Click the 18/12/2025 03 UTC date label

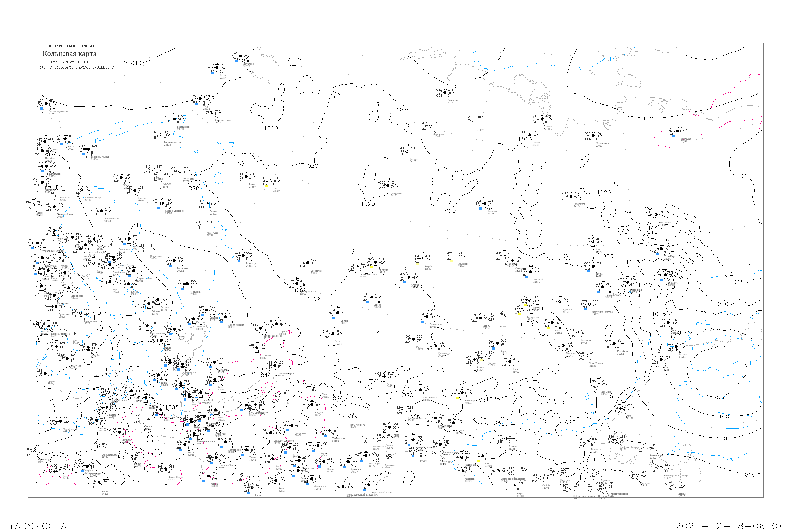pyautogui.click(x=70, y=62)
